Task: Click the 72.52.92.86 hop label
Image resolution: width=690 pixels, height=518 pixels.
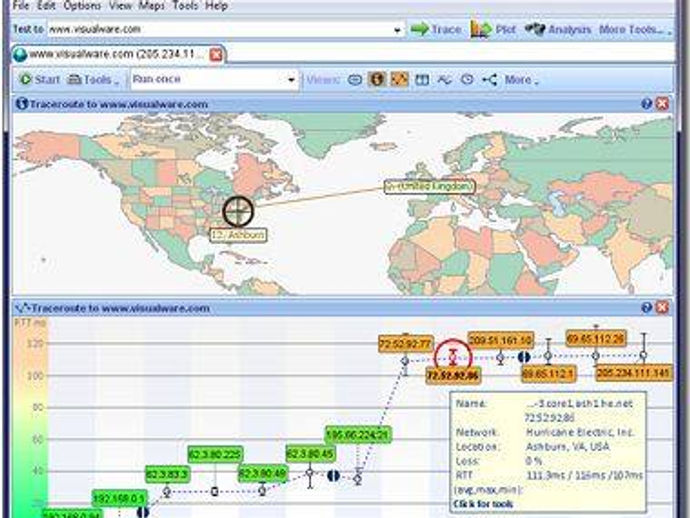Action: pyautogui.click(x=453, y=375)
